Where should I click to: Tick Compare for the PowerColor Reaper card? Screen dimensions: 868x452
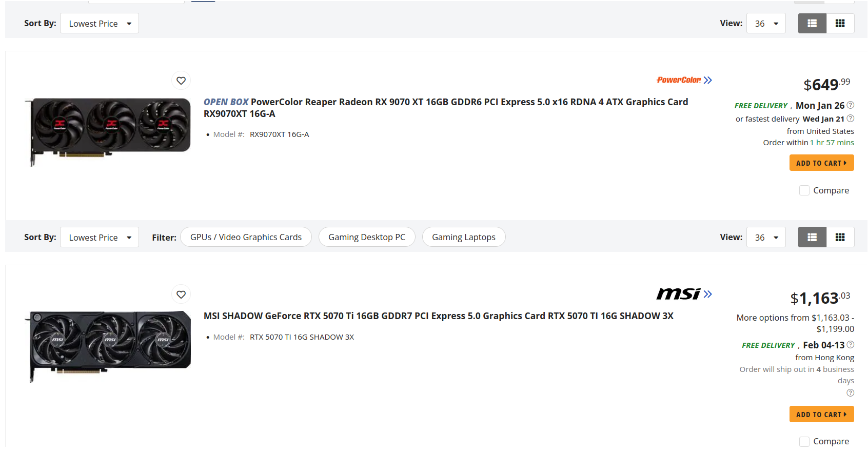coord(804,190)
